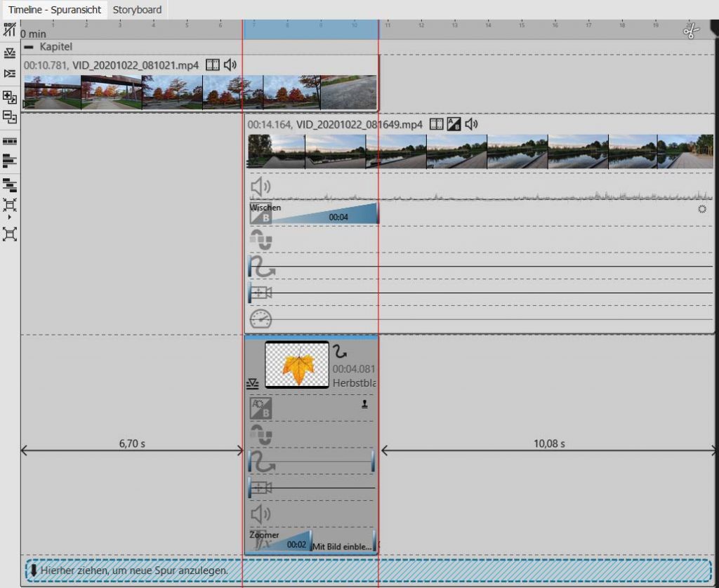The image size is (719, 588).
Task: Click the A/B transition icon beside VID_20201022_081649.mp4
Action: click(454, 124)
